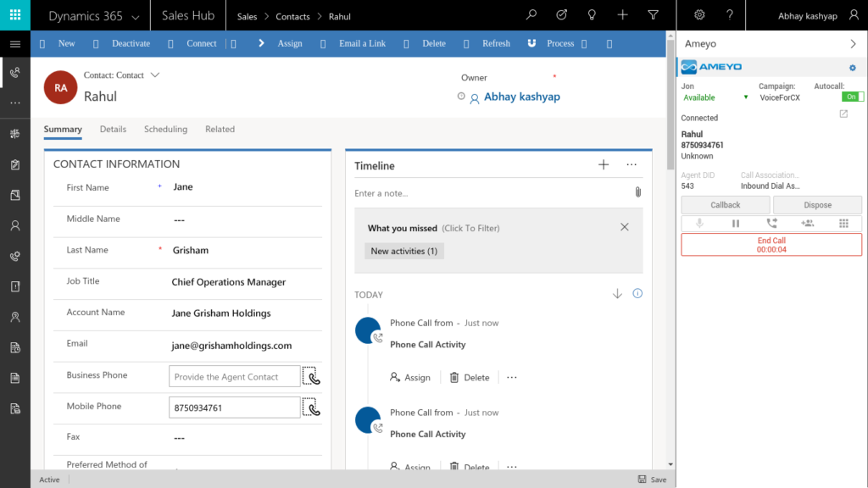Image resolution: width=868 pixels, height=488 pixels.
Task: Click the Ameyo pop-out window icon
Action: 843,114
